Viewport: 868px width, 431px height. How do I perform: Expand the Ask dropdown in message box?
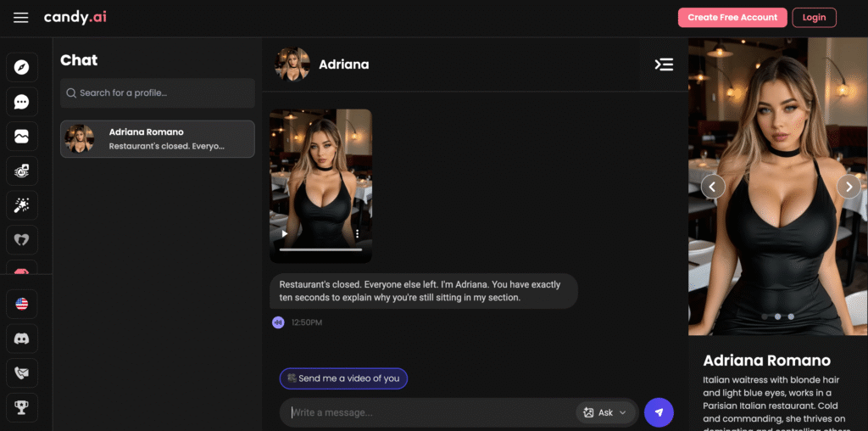(606, 412)
